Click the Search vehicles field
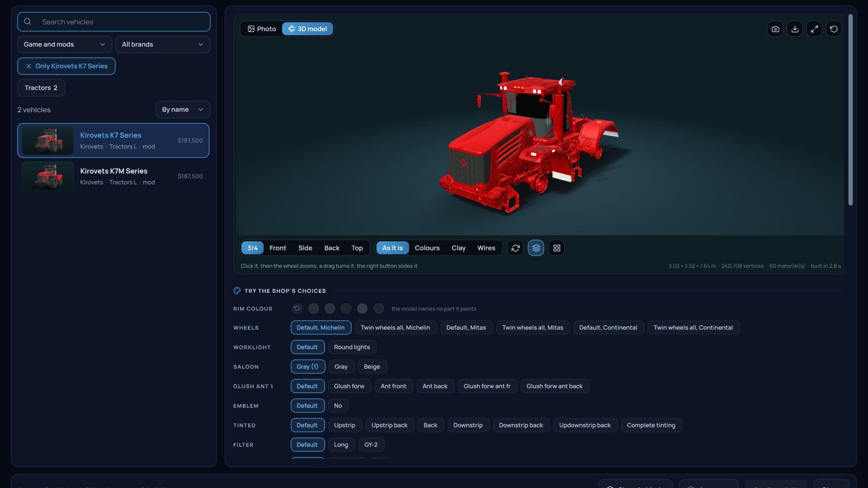Screen dimensions: 868x488 pyautogui.click(x=114, y=22)
